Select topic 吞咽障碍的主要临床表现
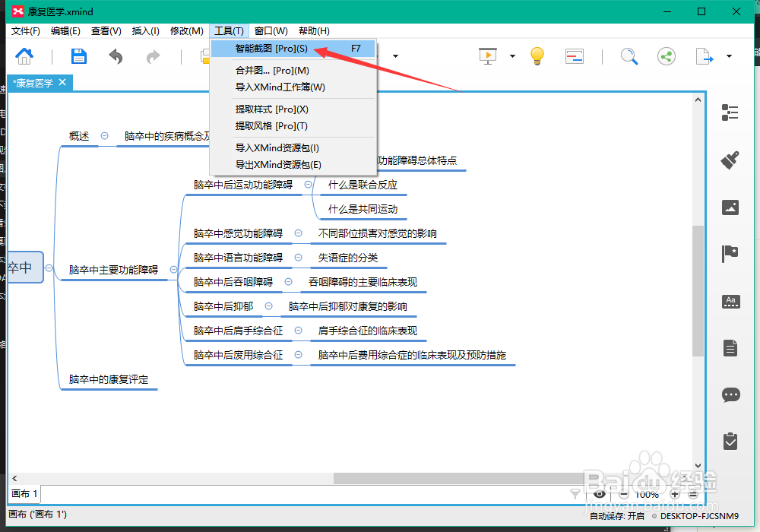Image resolution: width=760 pixels, height=532 pixels. click(x=363, y=281)
